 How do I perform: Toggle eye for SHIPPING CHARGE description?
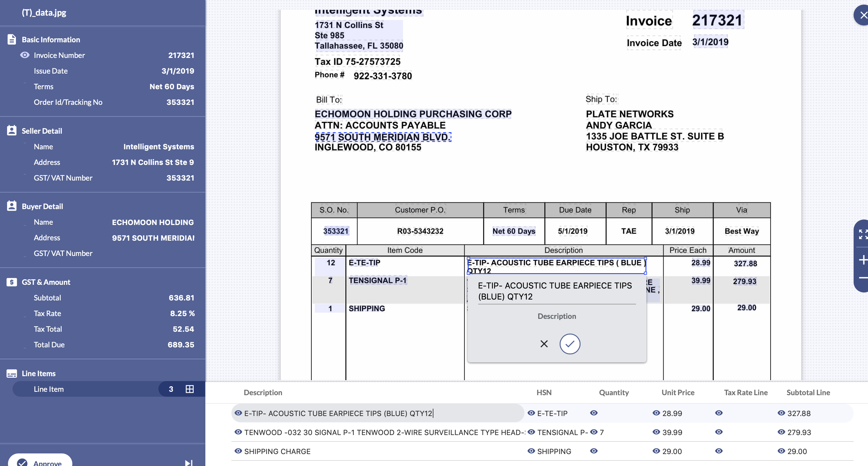click(x=238, y=451)
